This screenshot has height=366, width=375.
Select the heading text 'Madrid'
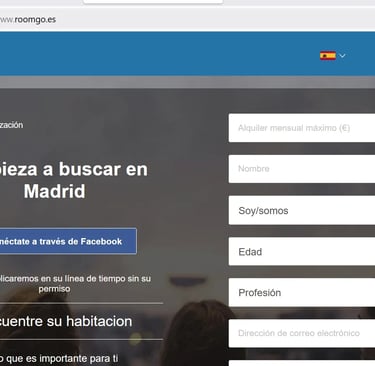[54, 191]
